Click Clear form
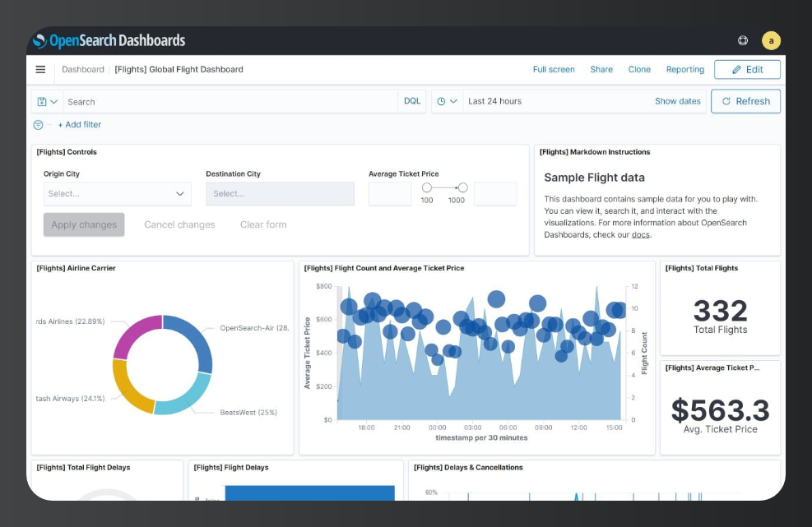 click(263, 224)
